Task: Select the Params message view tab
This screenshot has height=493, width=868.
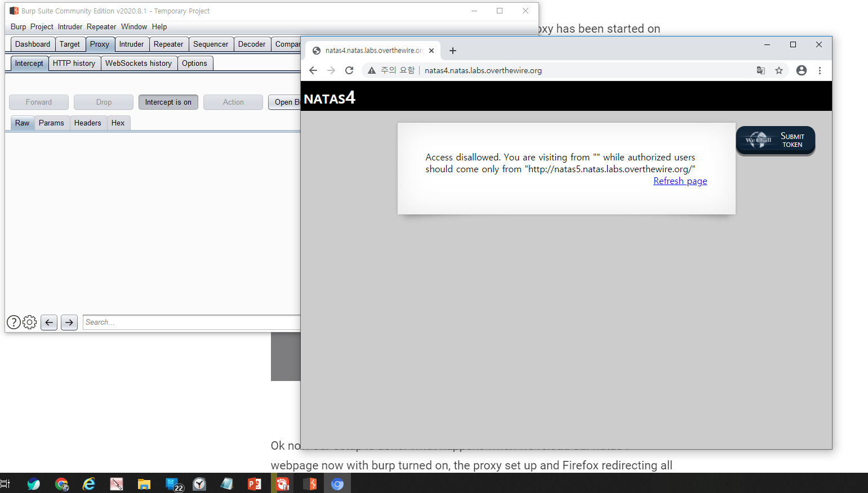Action: pyautogui.click(x=51, y=123)
